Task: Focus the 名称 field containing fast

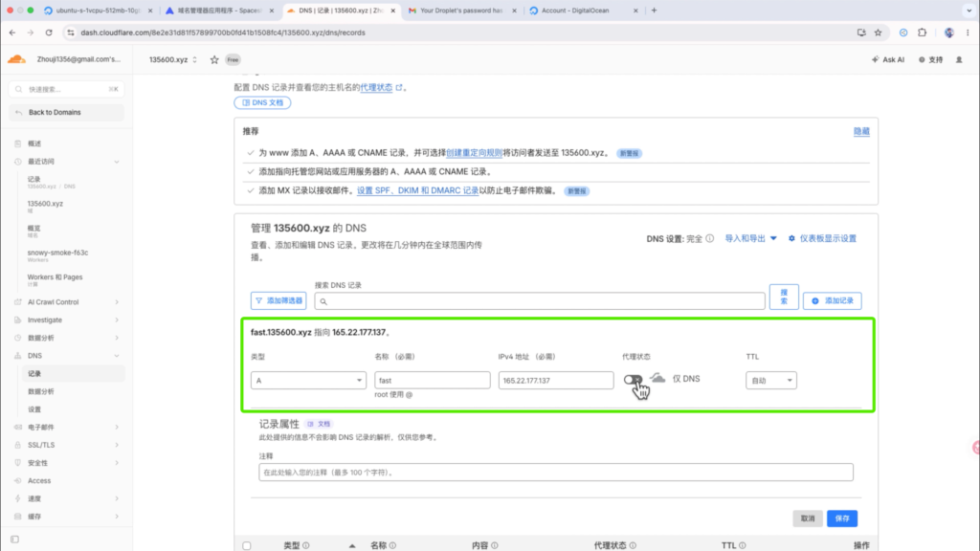Action: pos(432,380)
